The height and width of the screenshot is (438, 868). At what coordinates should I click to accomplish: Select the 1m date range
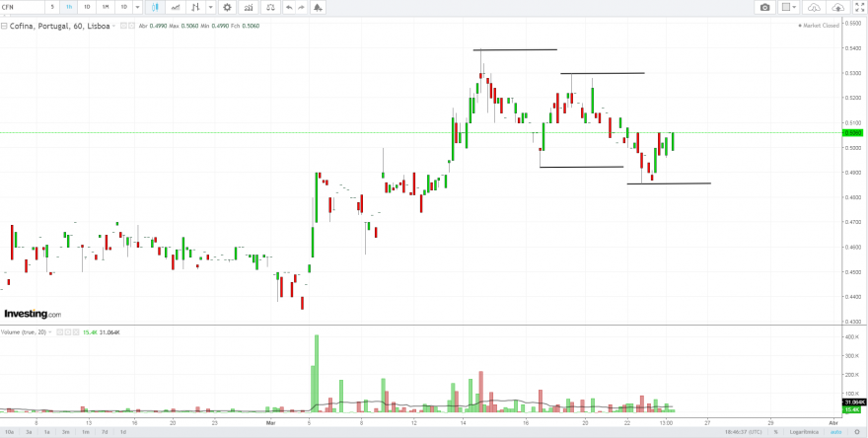click(85, 432)
